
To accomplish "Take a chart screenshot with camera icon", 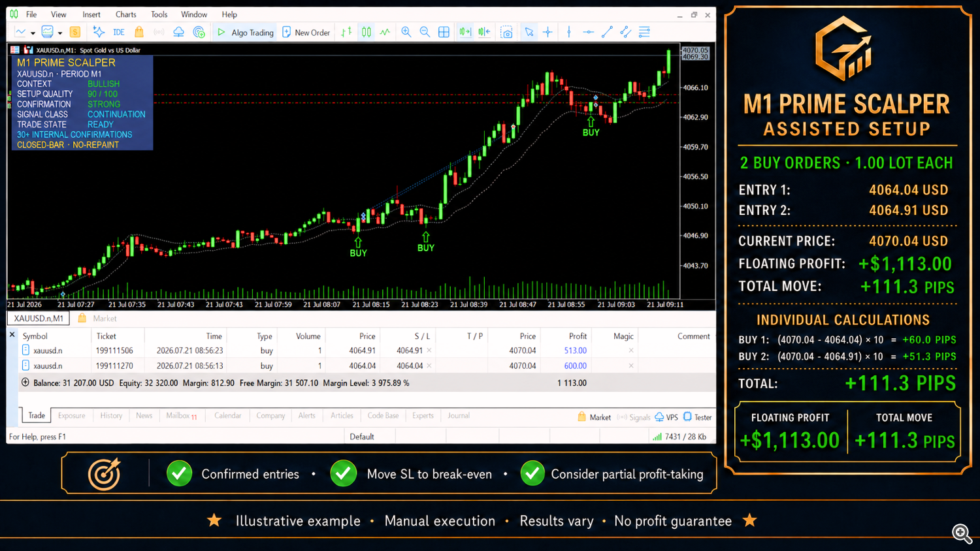I will click(x=506, y=32).
